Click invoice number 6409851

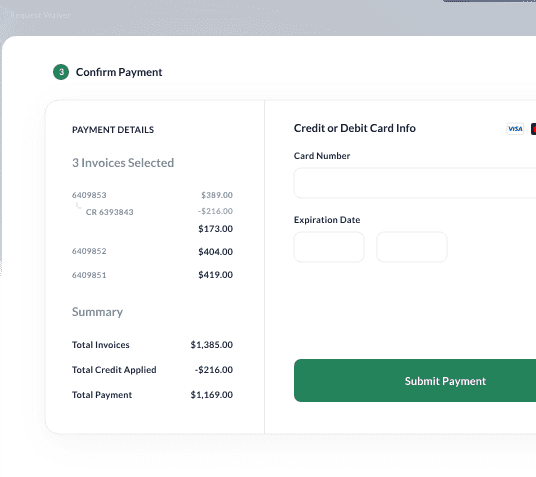[x=89, y=275]
